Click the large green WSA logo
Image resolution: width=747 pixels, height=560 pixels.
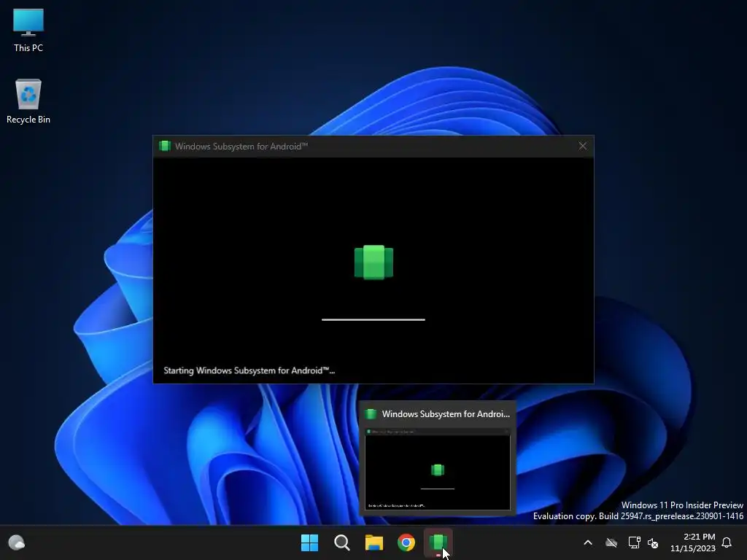(x=374, y=262)
